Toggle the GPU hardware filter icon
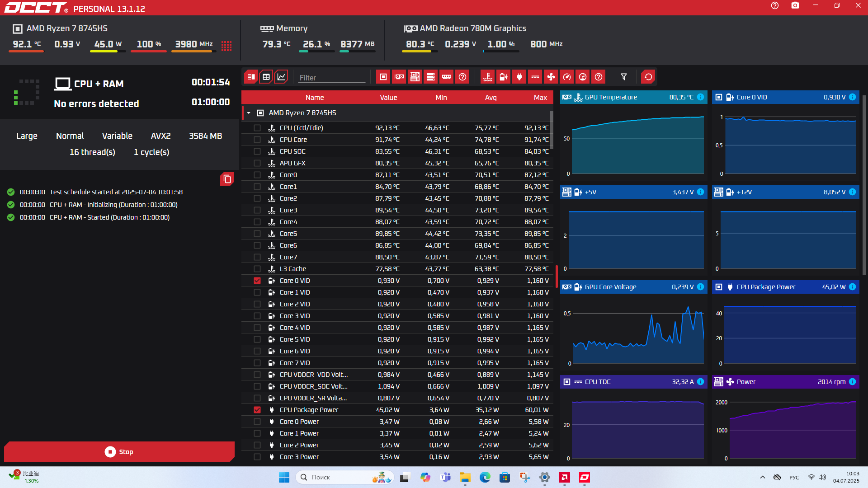Image resolution: width=868 pixels, height=488 pixels. click(399, 77)
